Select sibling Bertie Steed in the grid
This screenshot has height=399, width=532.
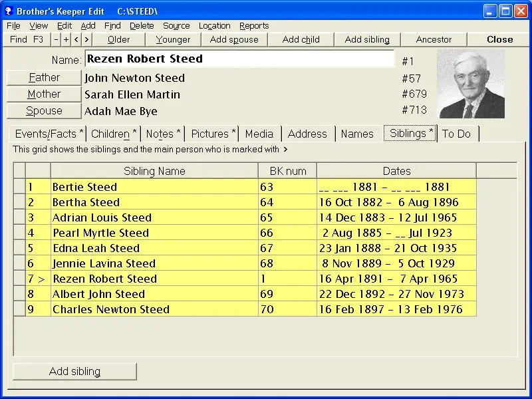pos(154,187)
